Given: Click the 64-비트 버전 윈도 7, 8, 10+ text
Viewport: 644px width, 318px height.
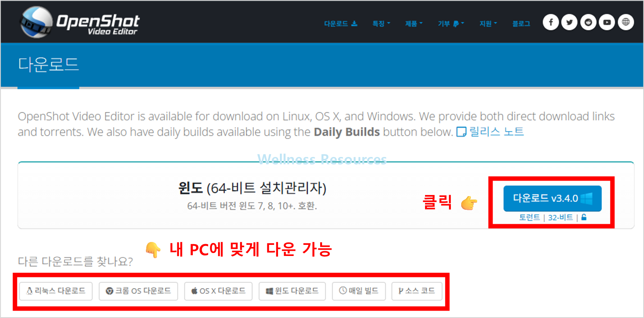Looking at the screenshot, I should pyautogui.click(x=252, y=206).
